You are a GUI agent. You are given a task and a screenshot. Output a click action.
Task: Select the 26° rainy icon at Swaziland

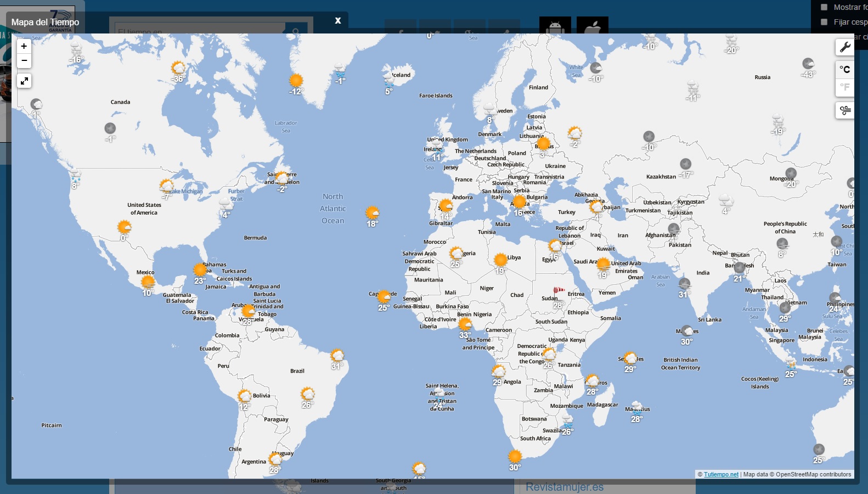tap(567, 421)
